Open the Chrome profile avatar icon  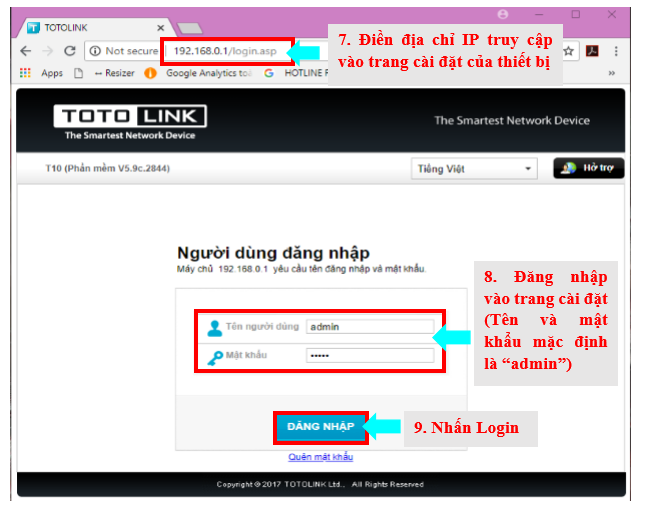(x=503, y=14)
